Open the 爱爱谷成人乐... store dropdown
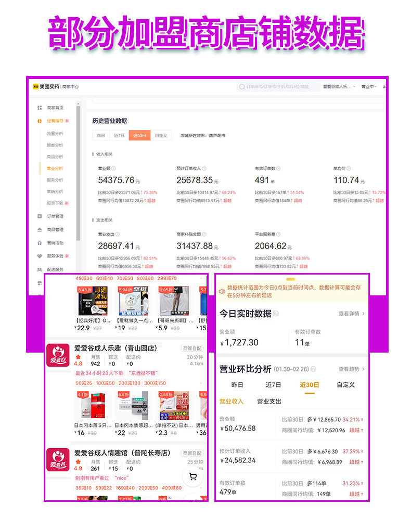Viewport: 411px width, 532px height. 339,87
